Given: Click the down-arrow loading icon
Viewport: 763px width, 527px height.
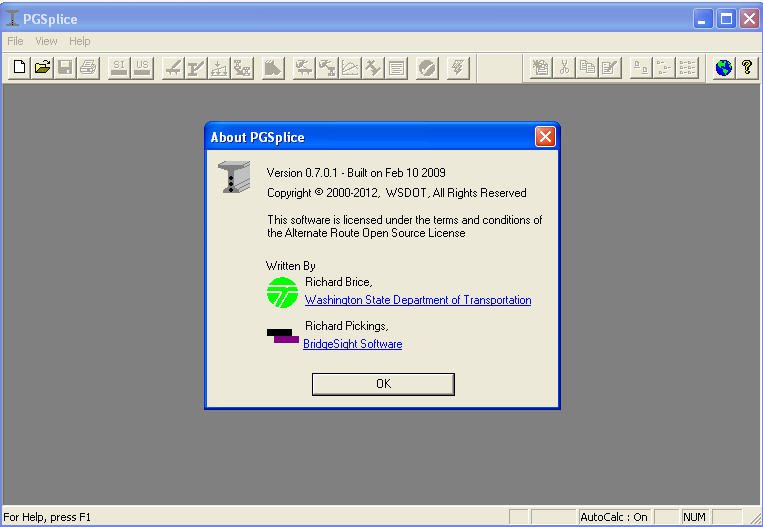Looking at the screenshot, I should pos(219,67).
